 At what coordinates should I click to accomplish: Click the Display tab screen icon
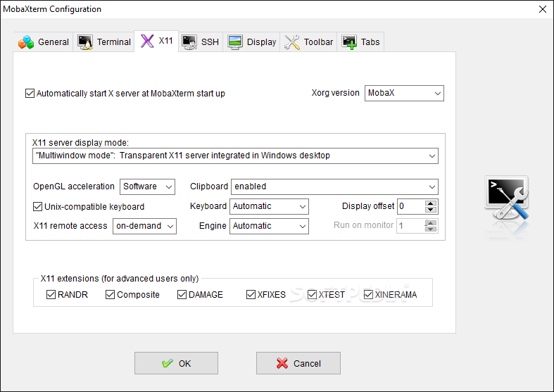click(x=235, y=42)
